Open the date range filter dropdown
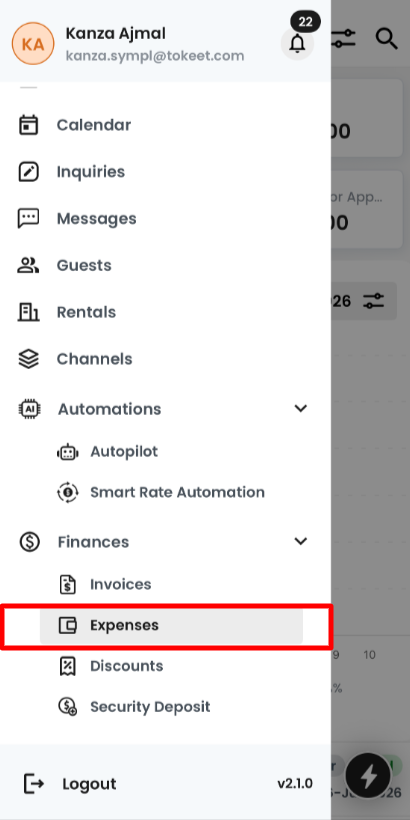The height and width of the screenshot is (820, 410). [x=364, y=301]
